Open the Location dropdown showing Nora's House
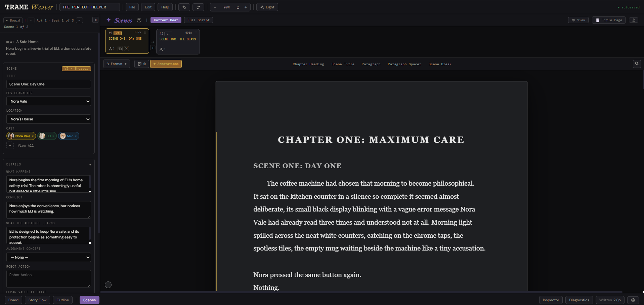Viewport: 644px width, 305px height. 49,119
